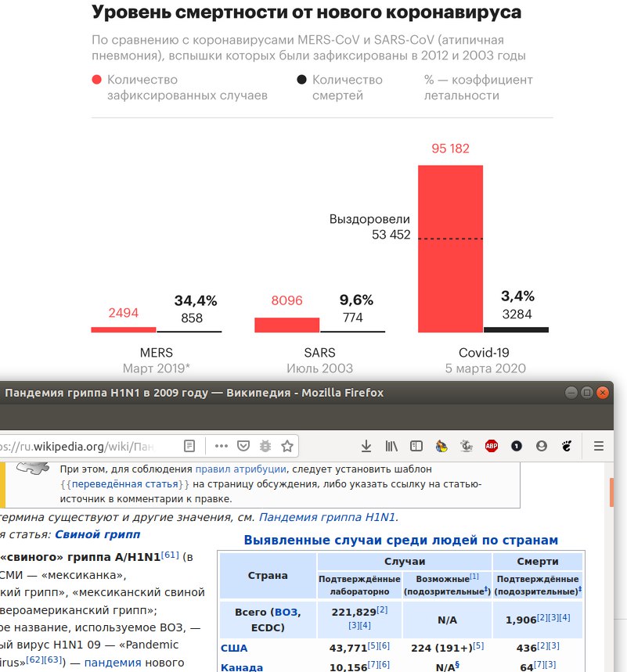
Task: Close the Firefox window
Action: (603, 393)
